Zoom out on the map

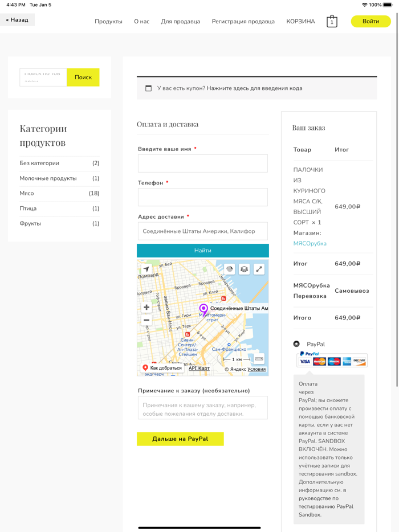coord(146,320)
